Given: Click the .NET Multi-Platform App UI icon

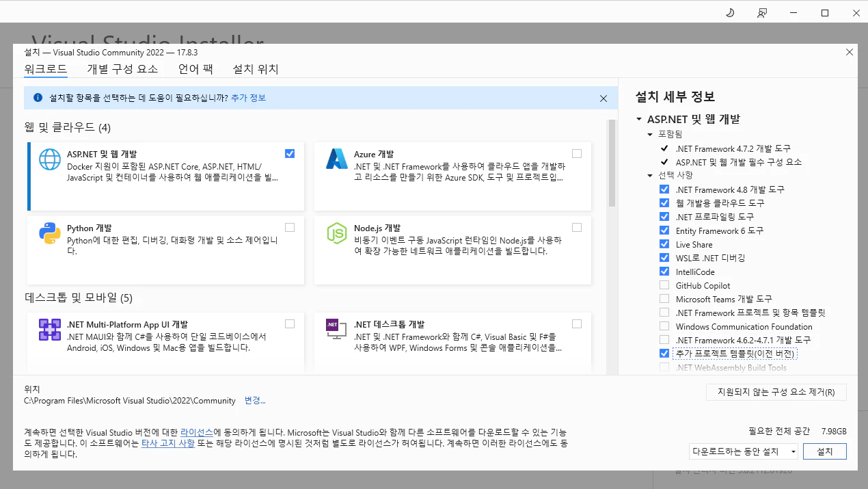Looking at the screenshot, I should 50,330.
